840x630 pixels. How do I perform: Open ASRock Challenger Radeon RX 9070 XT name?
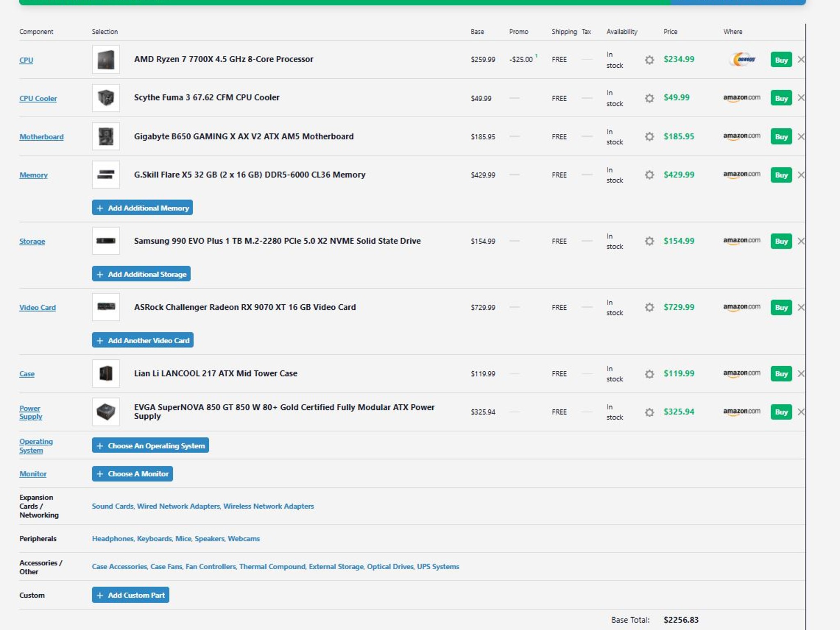pos(245,307)
